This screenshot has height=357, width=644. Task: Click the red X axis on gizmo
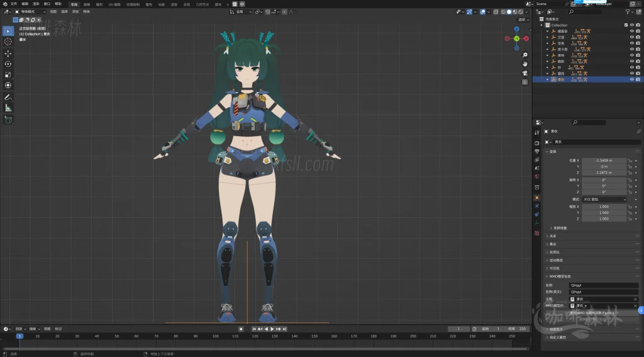click(526, 38)
